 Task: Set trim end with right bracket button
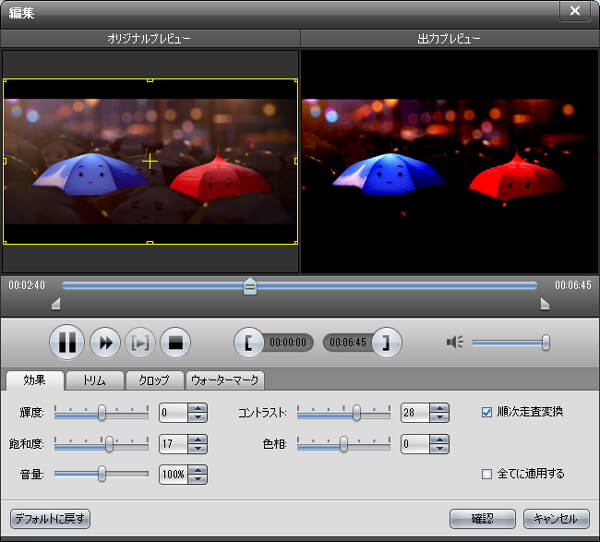point(386,343)
